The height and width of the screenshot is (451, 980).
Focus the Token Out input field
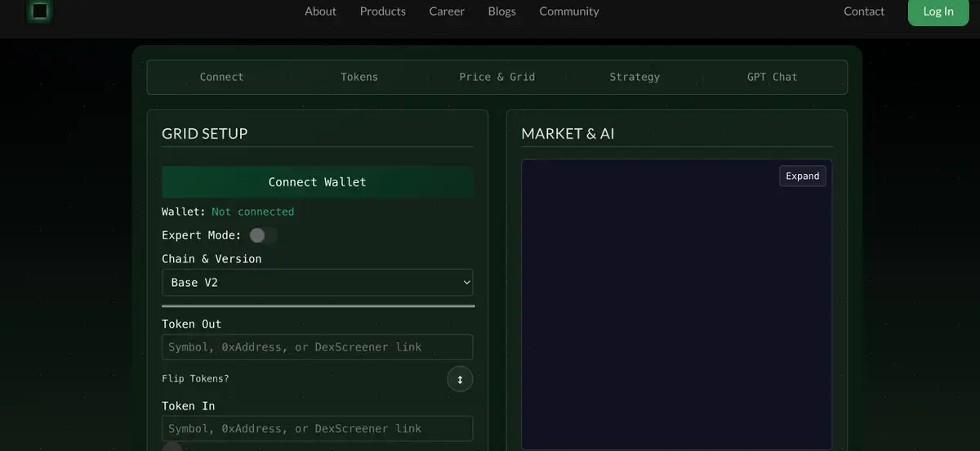pyautogui.click(x=317, y=347)
